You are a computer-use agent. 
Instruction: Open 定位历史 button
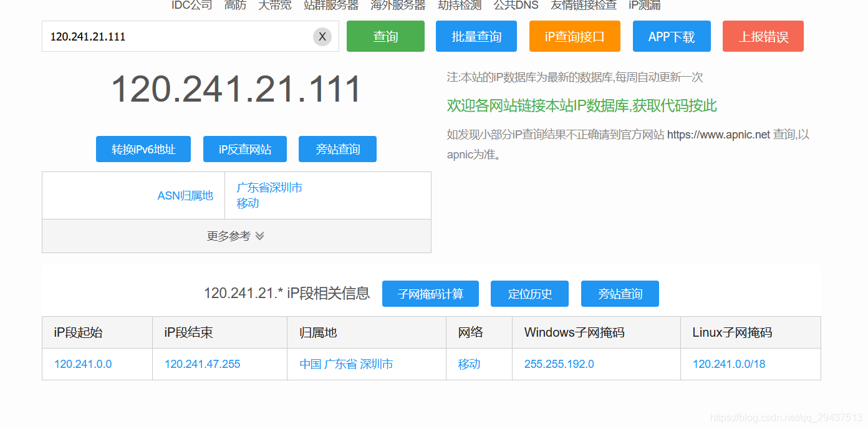[529, 294]
